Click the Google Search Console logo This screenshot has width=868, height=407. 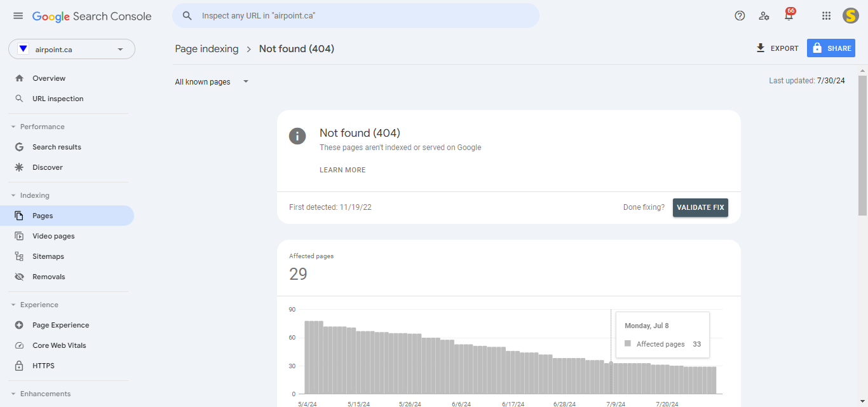[92, 17]
